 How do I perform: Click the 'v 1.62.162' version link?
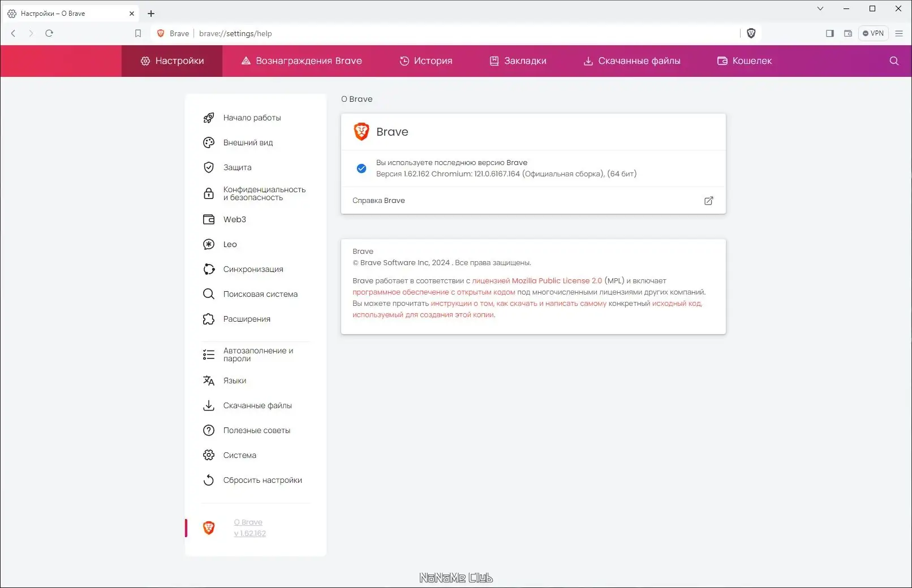click(250, 533)
